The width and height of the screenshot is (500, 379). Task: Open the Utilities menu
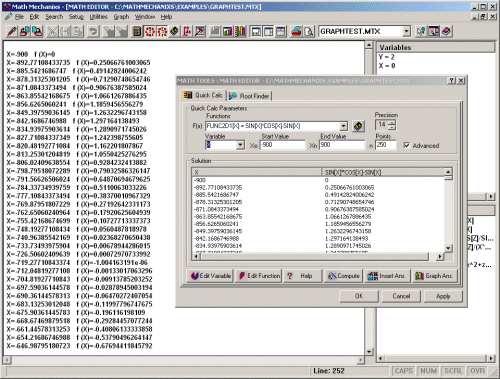tap(98, 17)
